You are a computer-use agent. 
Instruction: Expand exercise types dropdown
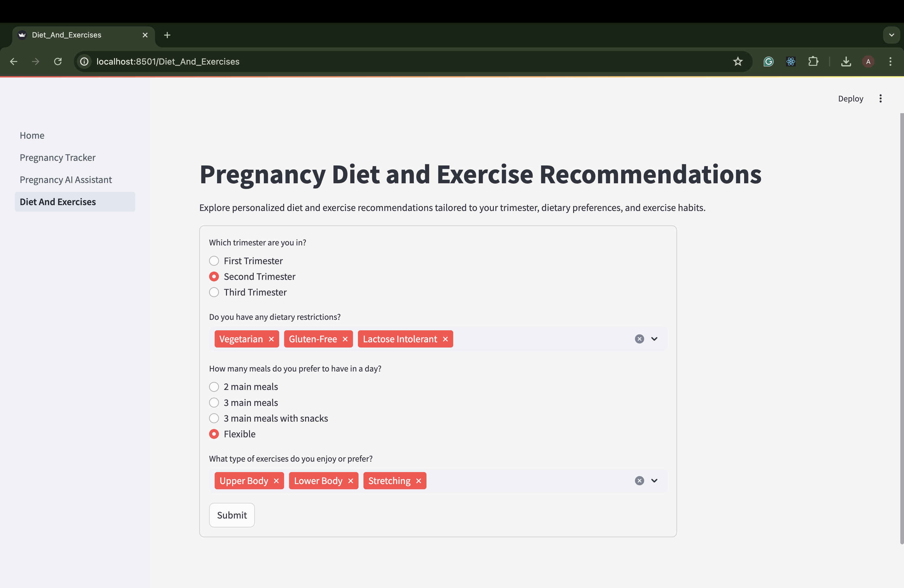pyautogui.click(x=654, y=480)
